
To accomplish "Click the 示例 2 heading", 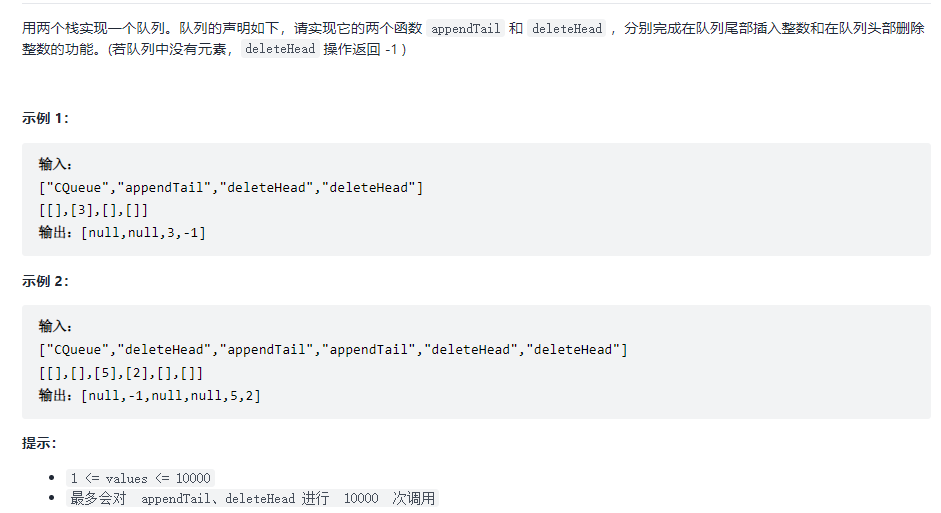I will pos(46,281).
